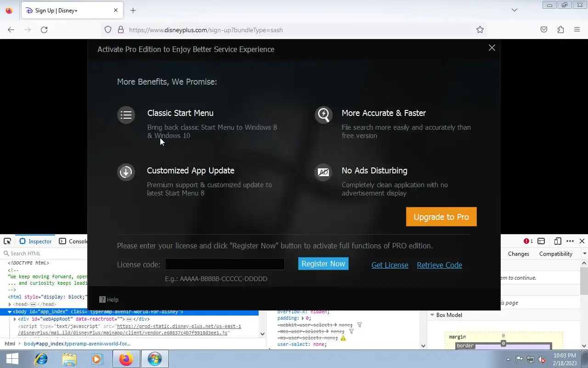Image resolution: width=588 pixels, height=368 pixels.
Task: Click the Firefox taskbar button
Action: click(126, 359)
